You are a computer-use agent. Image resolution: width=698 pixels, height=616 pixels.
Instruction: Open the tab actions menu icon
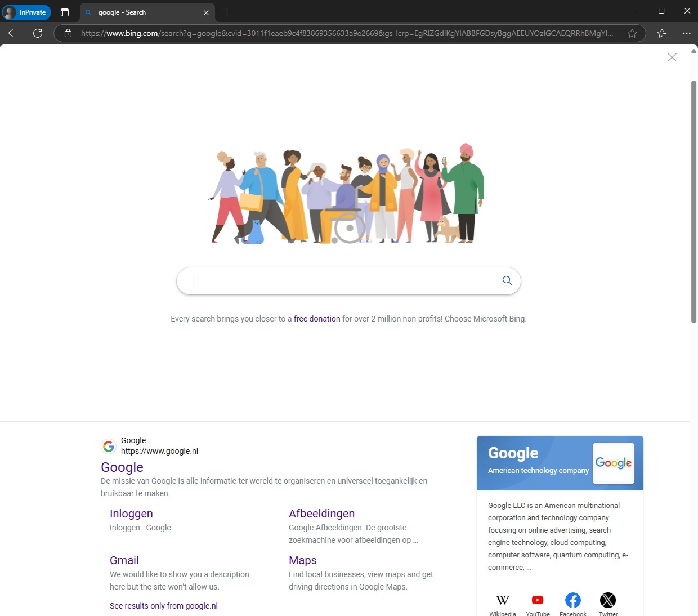pyautogui.click(x=65, y=12)
